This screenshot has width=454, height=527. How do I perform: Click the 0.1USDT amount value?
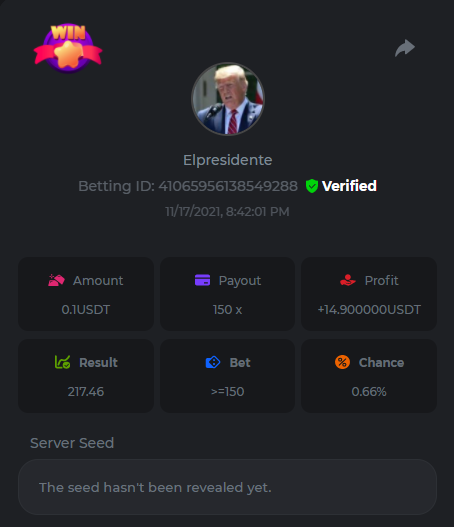coord(86,310)
